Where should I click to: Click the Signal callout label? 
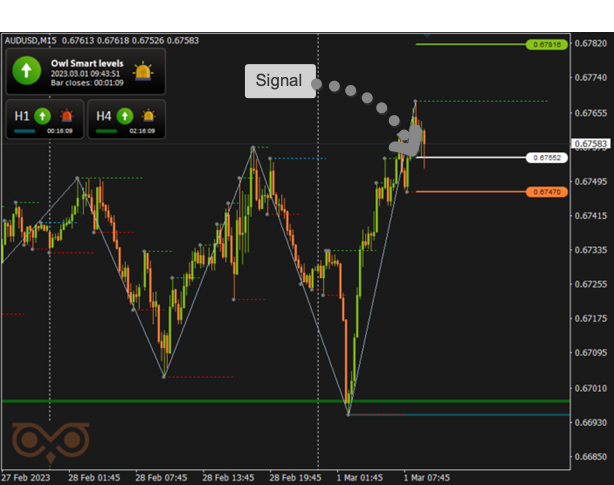(279, 81)
